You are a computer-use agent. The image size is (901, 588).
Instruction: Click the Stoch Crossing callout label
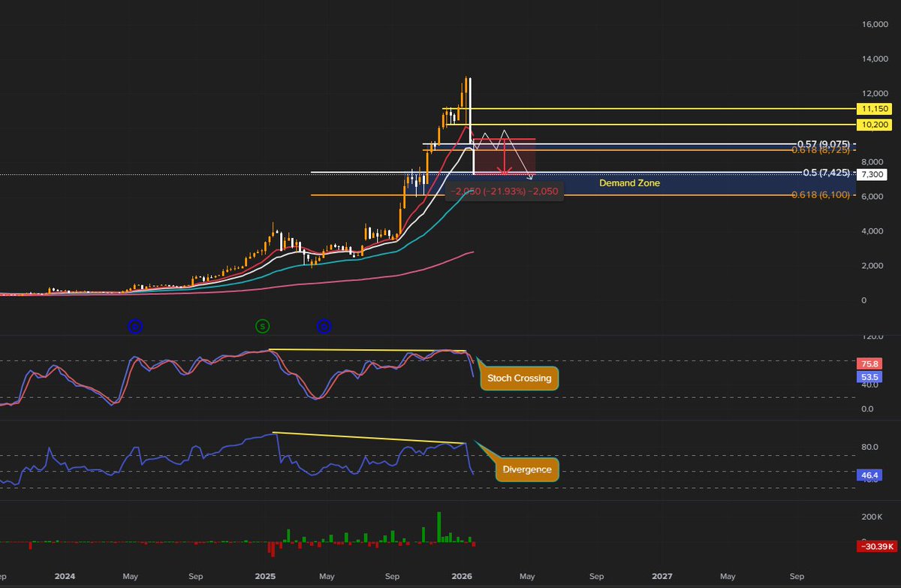518,378
